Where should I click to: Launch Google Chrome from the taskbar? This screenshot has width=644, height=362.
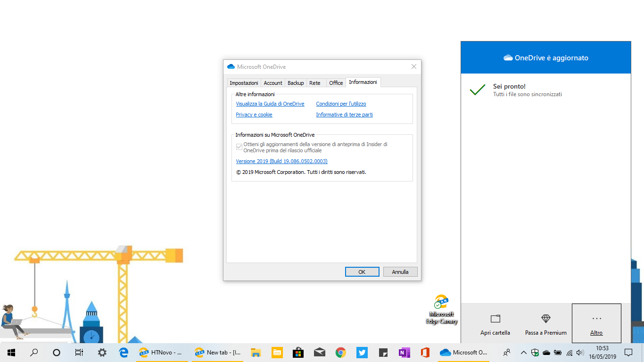[341, 352]
